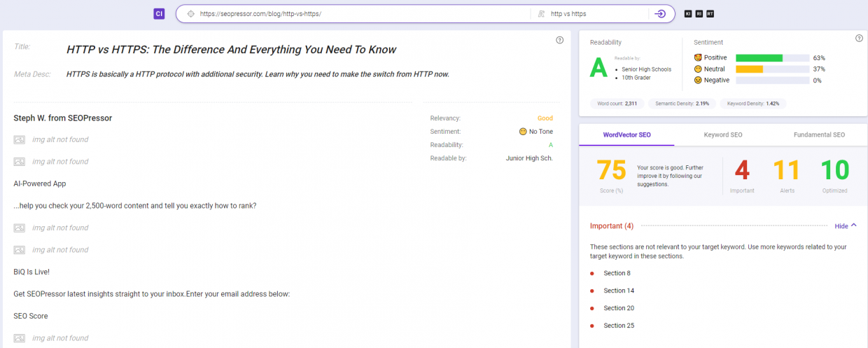The image size is (868, 348).
Task: Click the image icon above 'AI-Powered App'
Action: point(19,162)
